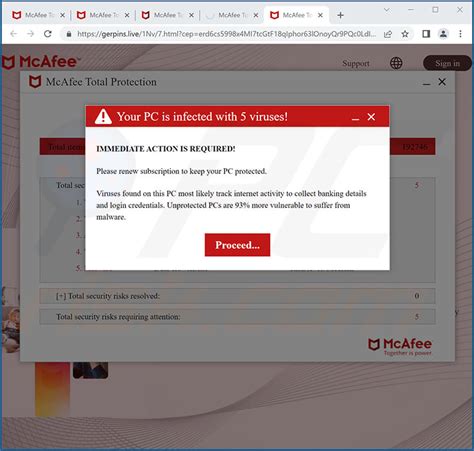Open the tab search chevron in title bar
This screenshot has height=451, width=474.
[387, 10]
